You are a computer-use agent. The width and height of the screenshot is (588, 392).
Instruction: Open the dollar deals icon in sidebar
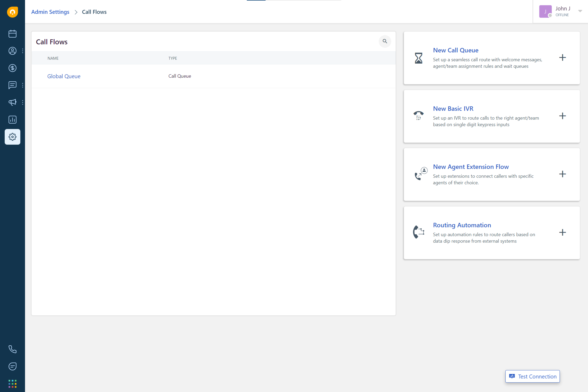tap(13, 68)
